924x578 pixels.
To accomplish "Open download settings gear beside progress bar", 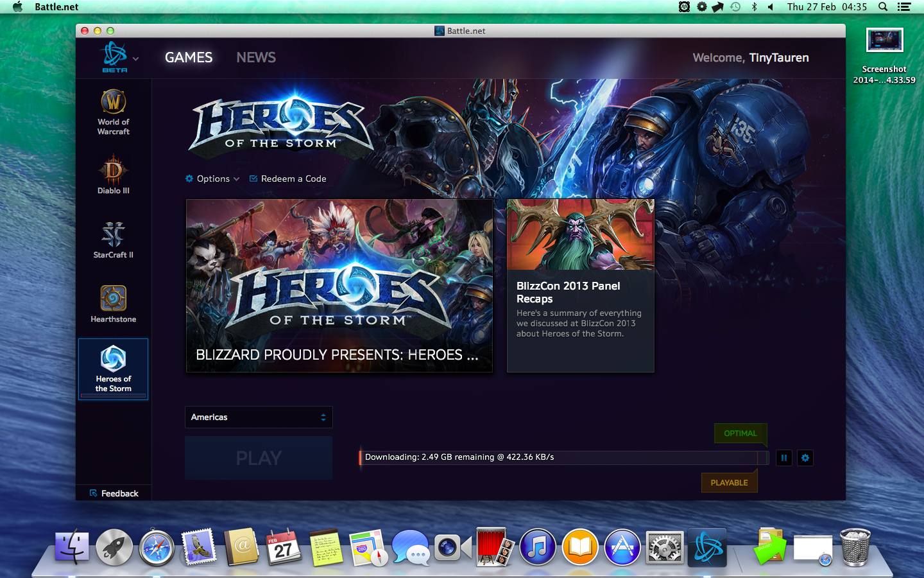I will click(x=805, y=458).
